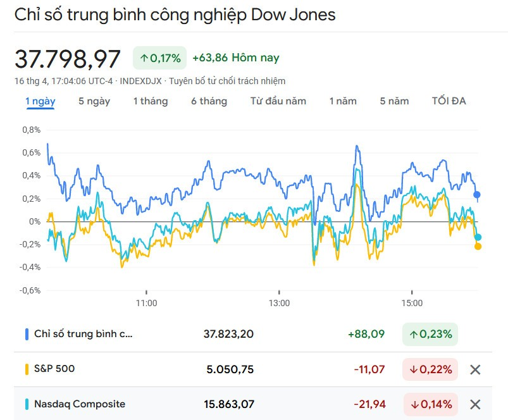This screenshot has width=508, height=420.
Task: View the "5 năm" chart range
Action: [394, 101]
